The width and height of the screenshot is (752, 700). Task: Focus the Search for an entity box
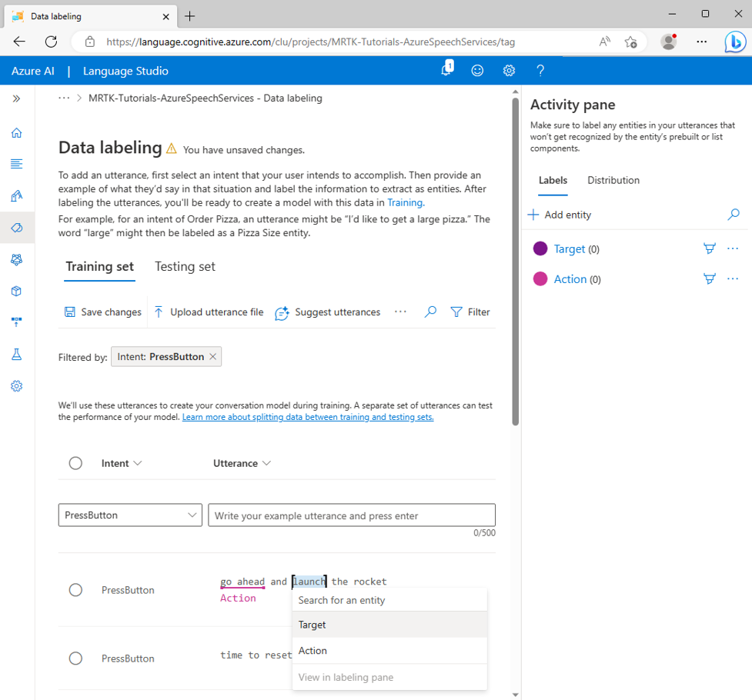(389, 600)
